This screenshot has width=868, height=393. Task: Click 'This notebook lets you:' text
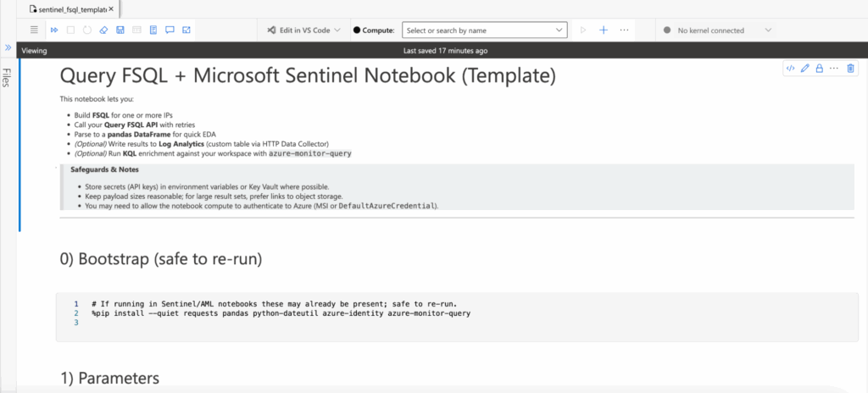(x=97, y=100)
